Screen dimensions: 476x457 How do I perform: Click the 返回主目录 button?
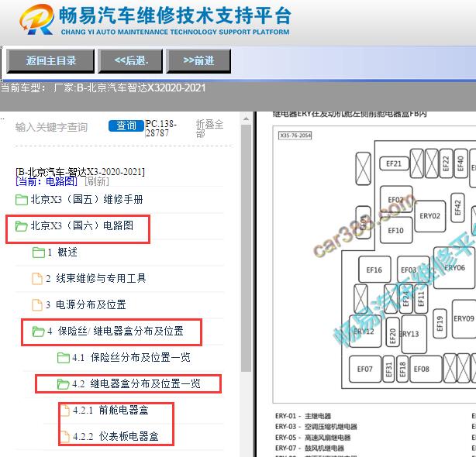pos(50,61)
